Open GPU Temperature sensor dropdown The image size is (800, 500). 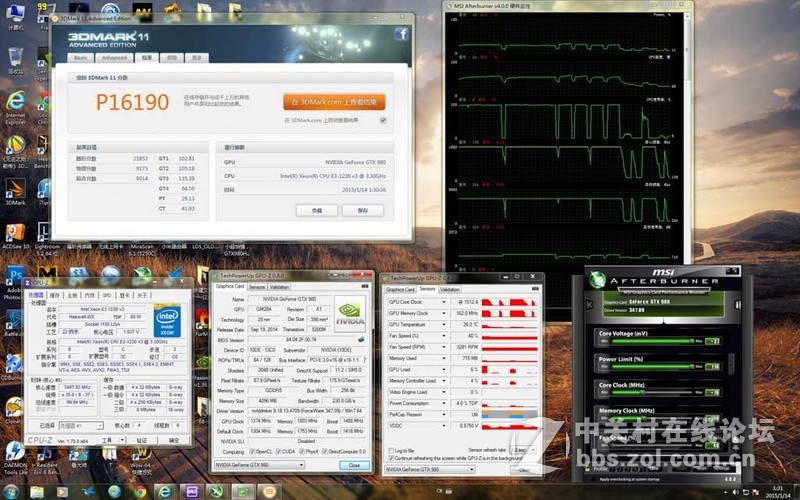444,324
